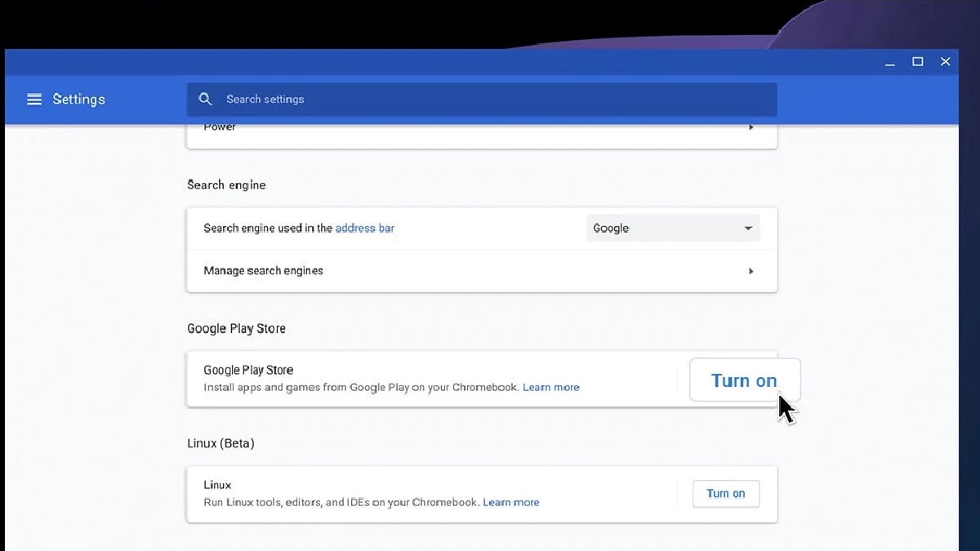Focus the Search settings field

(482, 100)
